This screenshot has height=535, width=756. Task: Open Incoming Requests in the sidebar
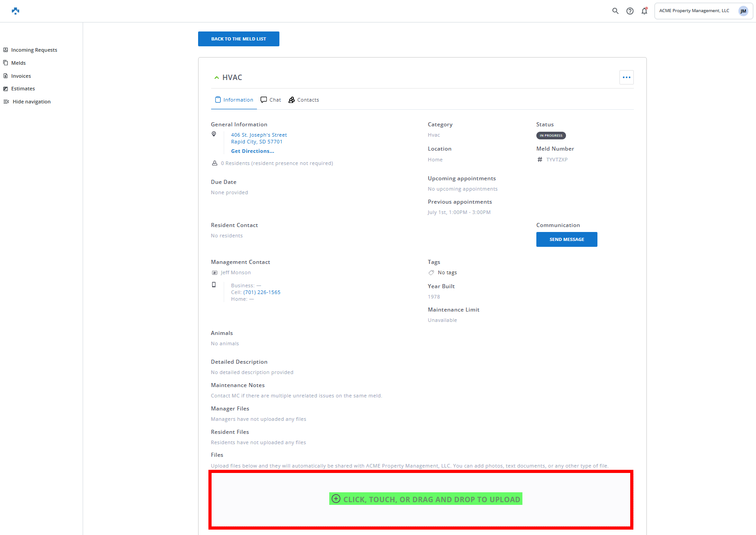[34, 50]
